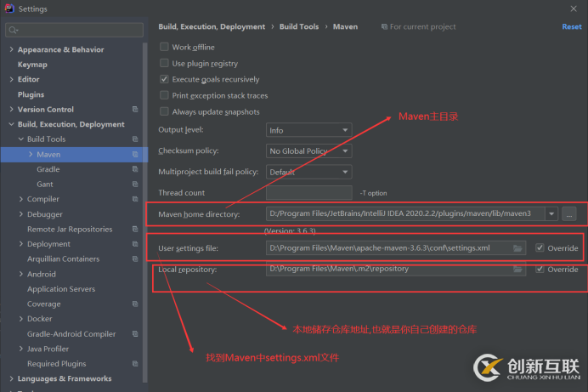The image size is (588, 392).
Task: Click project-level icon beside Version Control
Action: (x=135, y=109)
